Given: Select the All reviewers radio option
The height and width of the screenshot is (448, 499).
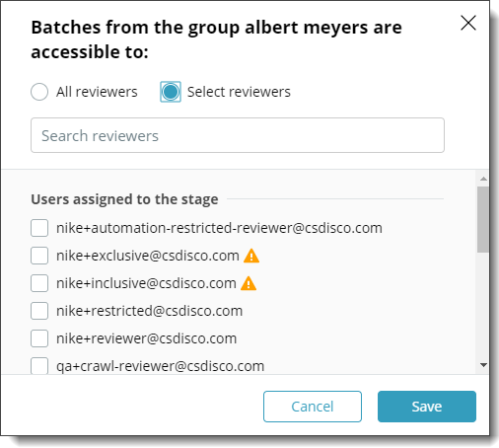Looking at the screenshot, I should click(x=39, y=92).
